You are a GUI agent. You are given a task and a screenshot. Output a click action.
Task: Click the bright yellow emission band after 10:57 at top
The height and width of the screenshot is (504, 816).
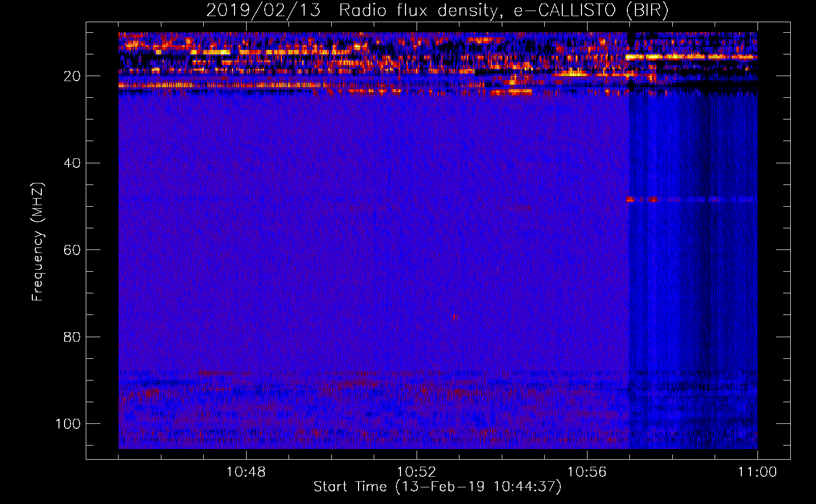691,57
